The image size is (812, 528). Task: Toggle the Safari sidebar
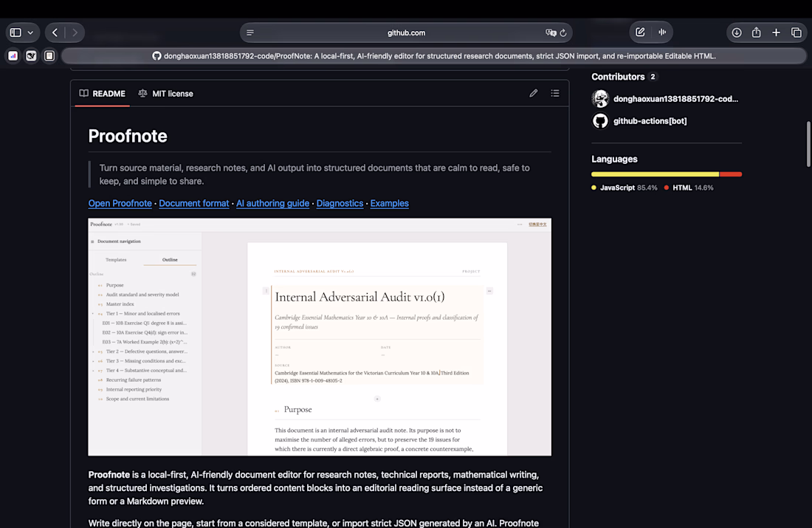point(16,32)
